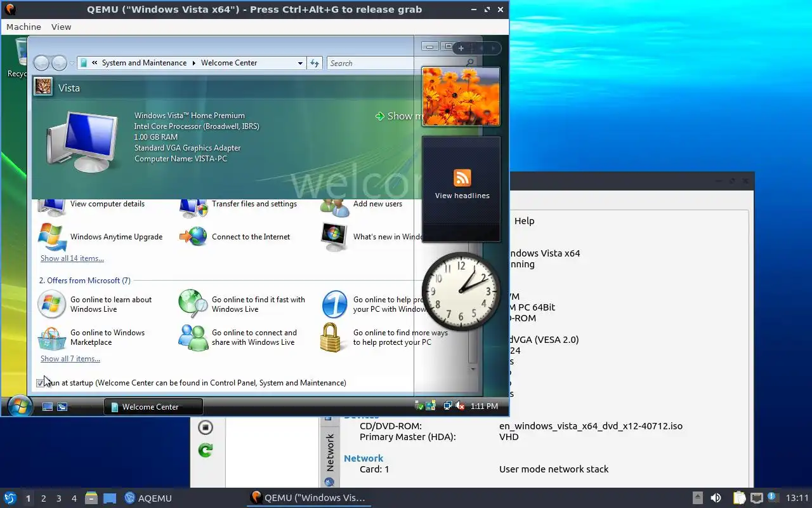This screenshot has height=508, width=812.
Task: Click Switch between windows quick launch icon
Action: pyautogui.click(x=62, y=406)
